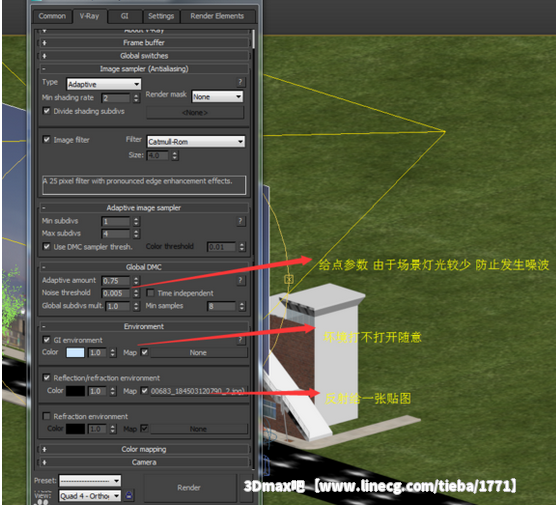Click the Min shading rate spinner arrows
This screenshot has height=505, width=556.
click(136, 98)
